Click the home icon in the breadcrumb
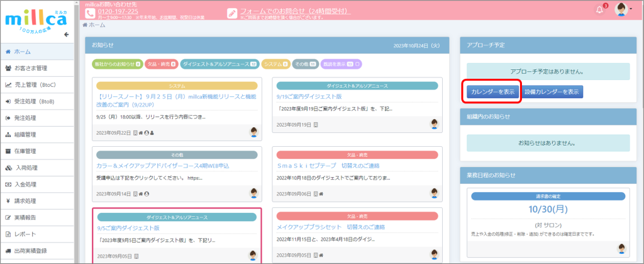Image resolution: width=644 pixels, height=264 pixels. (85, 25)
